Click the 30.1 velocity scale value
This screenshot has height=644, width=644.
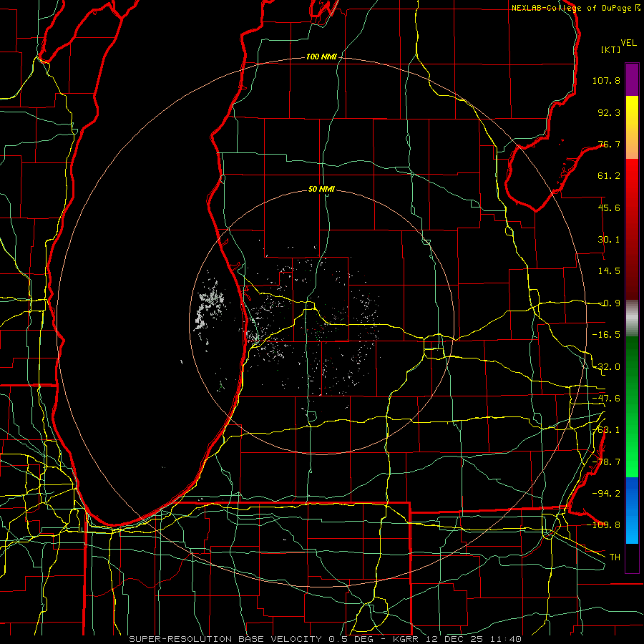(x=609, y=240)
